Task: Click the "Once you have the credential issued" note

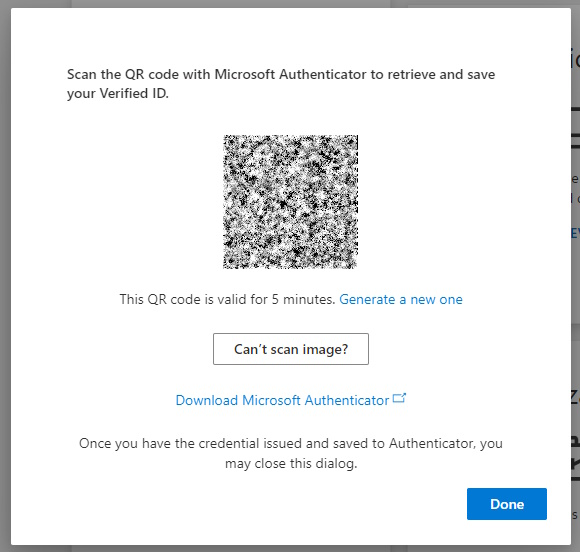Action: (291, 453)
